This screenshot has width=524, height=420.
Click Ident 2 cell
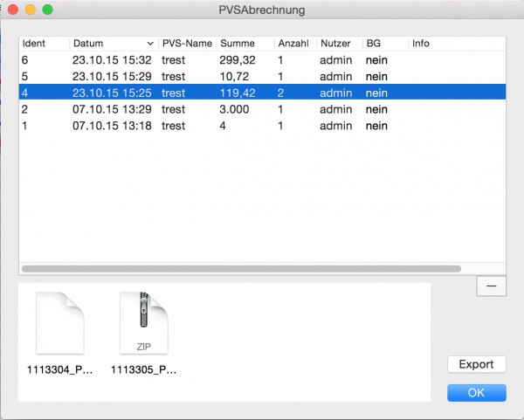[24, 109]
